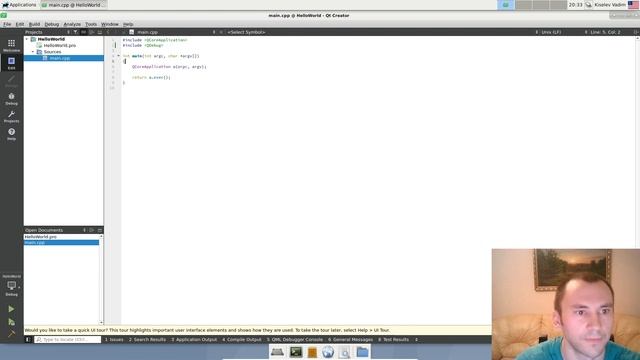Split the Open Documents panel

(92, 230)
